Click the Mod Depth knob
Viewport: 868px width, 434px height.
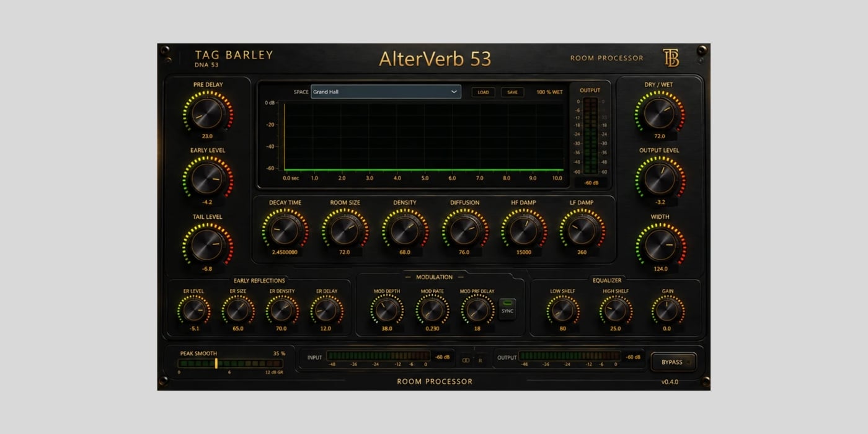[387, 310]
